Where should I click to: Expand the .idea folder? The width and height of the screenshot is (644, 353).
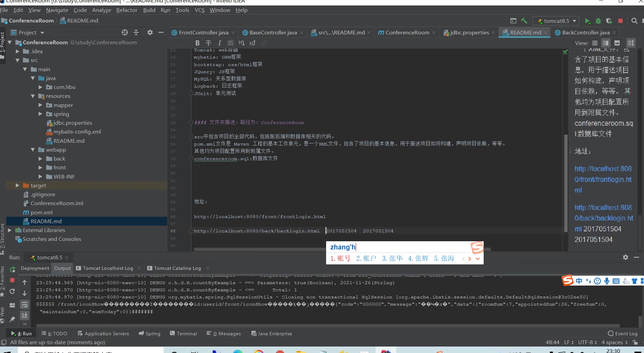[17, 51]
